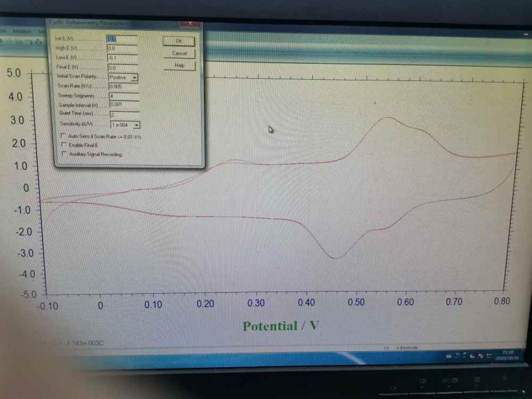Click the 'Potential / V' axis title
This screenshot has height=399, width=532.
click(281, 326)
